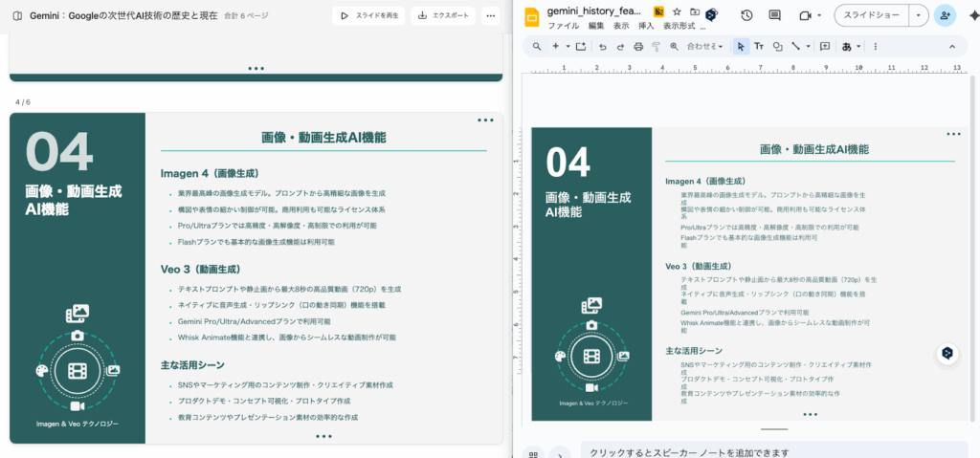Star the gemini_history presentation
Viewport: 980px width, 458px height.
[677, 11]
